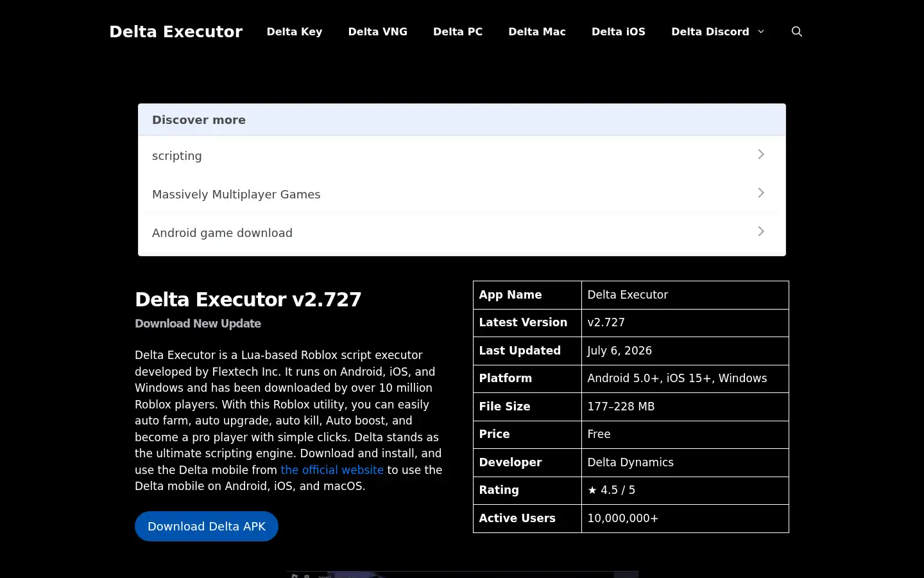Click the 177–228 MB cell
The width and height of the screenshot is (924, 578).
pyautogui.click(x=685, y=407)
